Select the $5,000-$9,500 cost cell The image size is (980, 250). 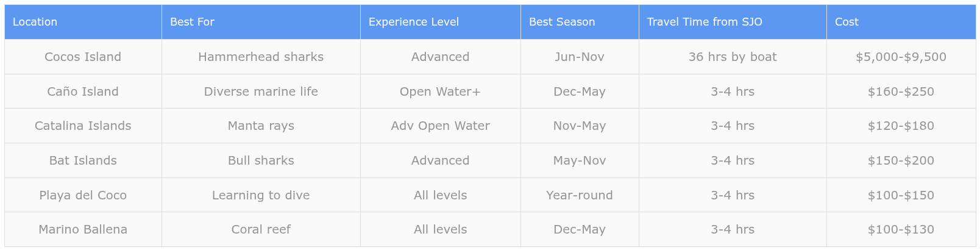point(900,57)
